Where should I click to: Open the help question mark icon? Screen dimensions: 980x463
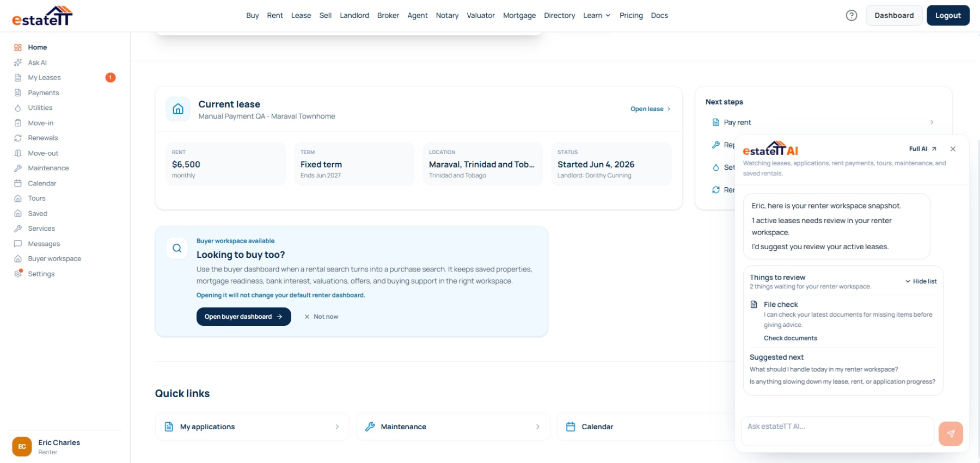pos(852,15)
